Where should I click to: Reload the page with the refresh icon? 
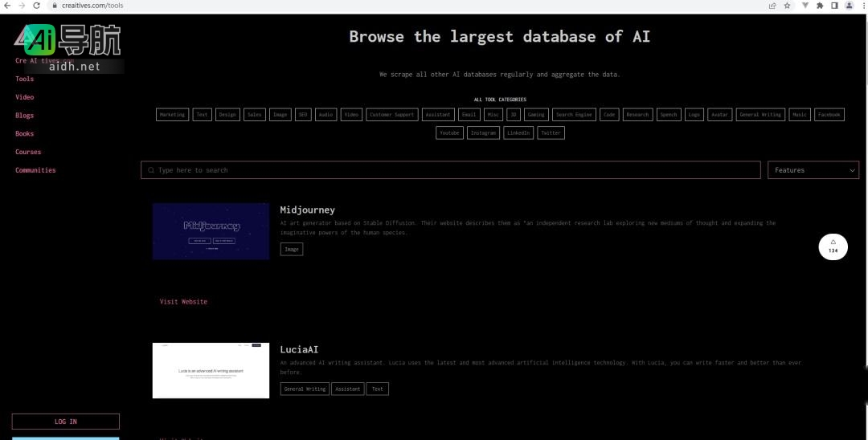pos(36,6)
